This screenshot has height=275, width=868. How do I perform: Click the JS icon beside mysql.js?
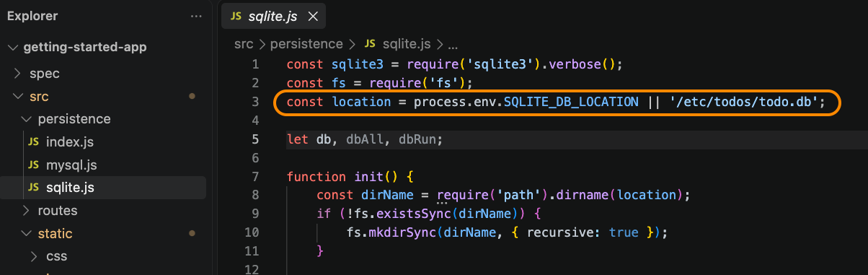point(33,165)
